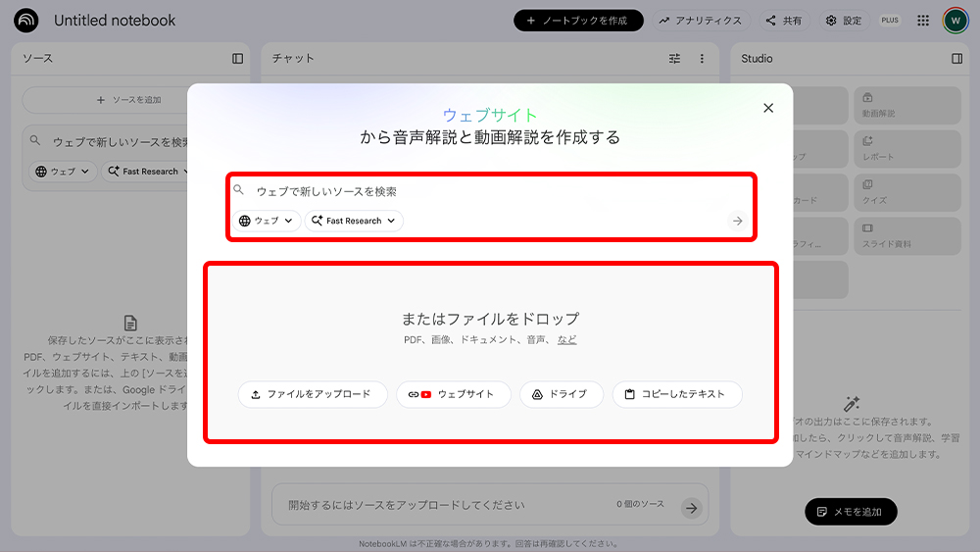Image resolution: width=980 pixels, height=552 pixels.
Task: Open Google apps grid icon
Action: pos(923,21)
